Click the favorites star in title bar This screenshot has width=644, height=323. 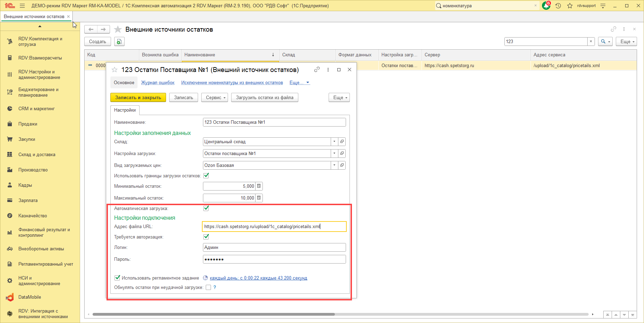(x=570, y=6)
